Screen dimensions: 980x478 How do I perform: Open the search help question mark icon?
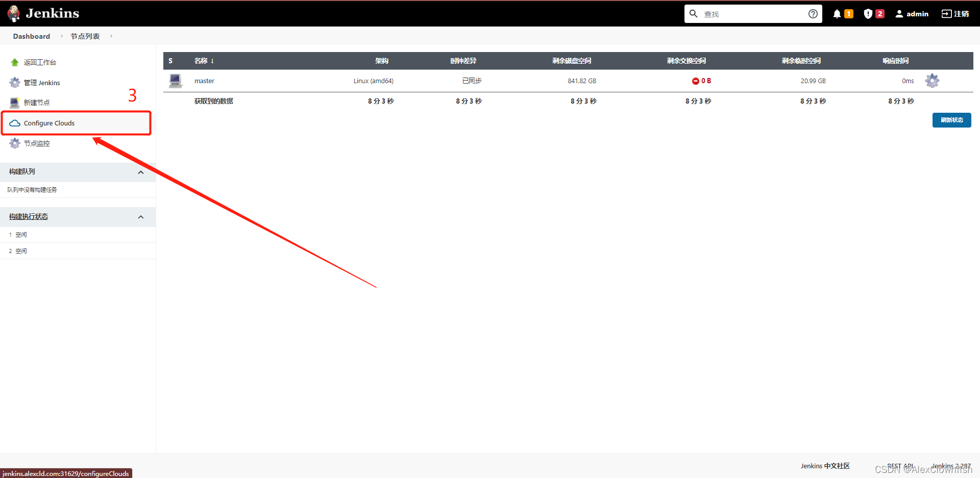(813, 14)
